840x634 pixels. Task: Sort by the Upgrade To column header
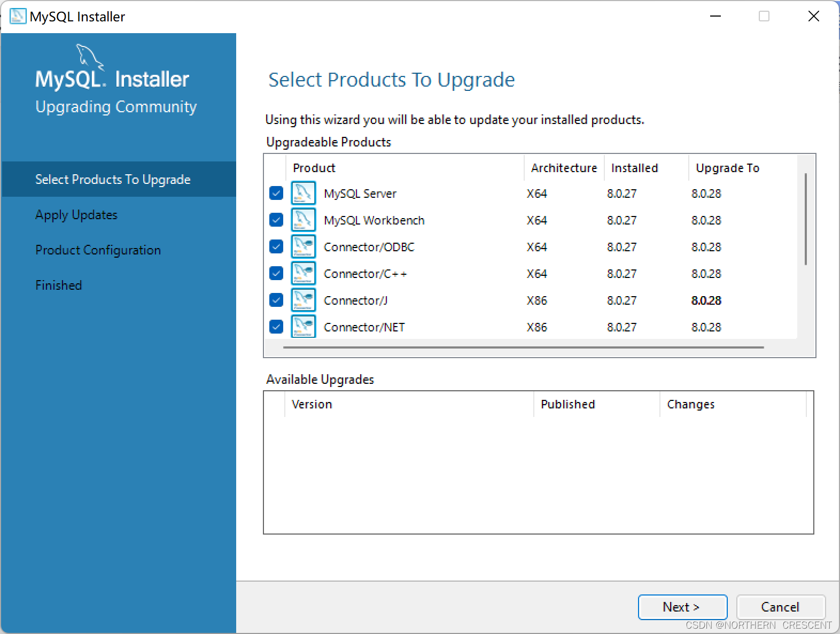coord(743,168)
